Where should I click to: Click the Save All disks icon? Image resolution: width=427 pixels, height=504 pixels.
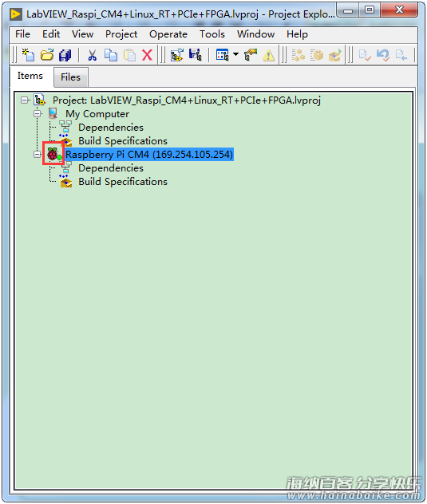coord(65,55)
